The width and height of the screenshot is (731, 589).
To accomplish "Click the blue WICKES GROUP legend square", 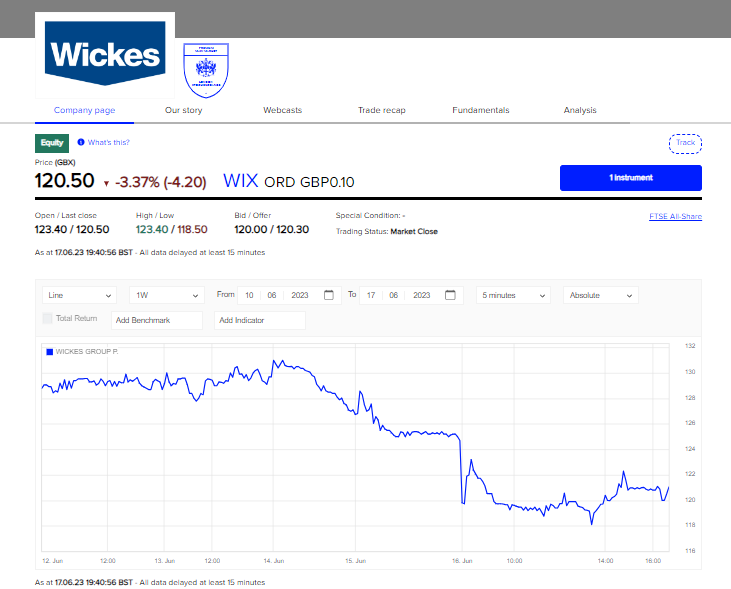I will pos(49,352).
